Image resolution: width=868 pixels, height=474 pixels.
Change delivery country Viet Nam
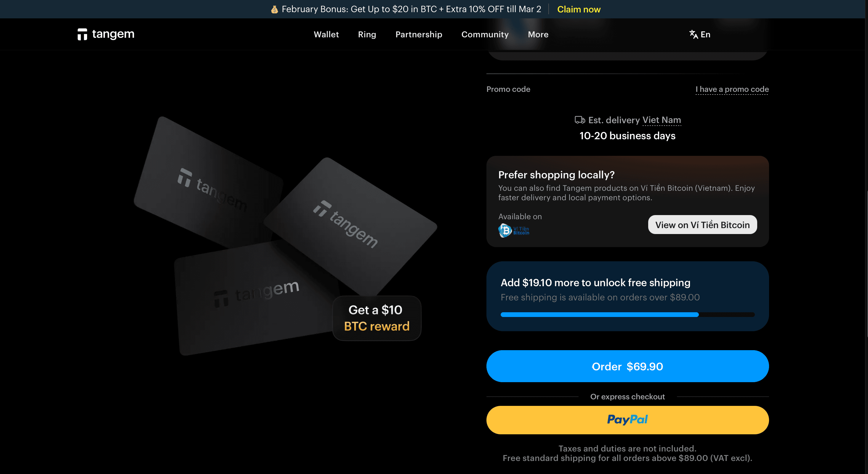662,120
